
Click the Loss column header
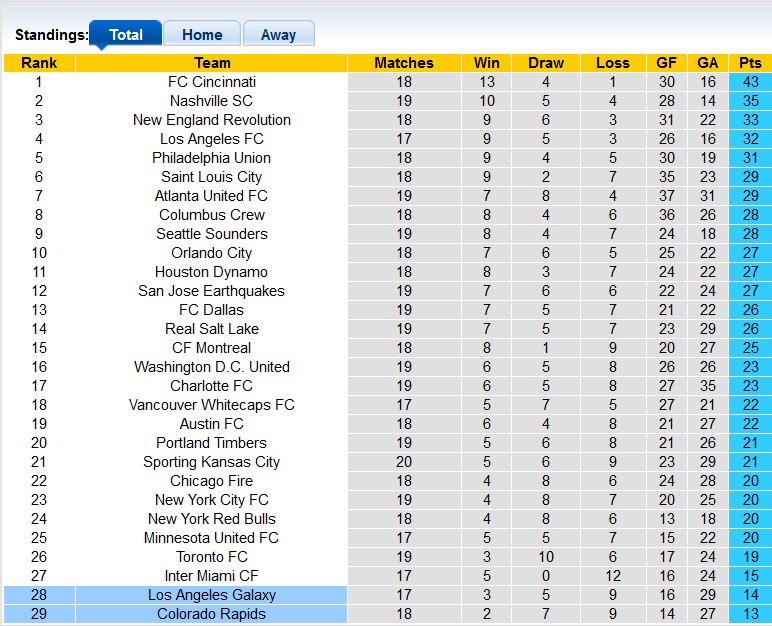click(x=613, y=63)
